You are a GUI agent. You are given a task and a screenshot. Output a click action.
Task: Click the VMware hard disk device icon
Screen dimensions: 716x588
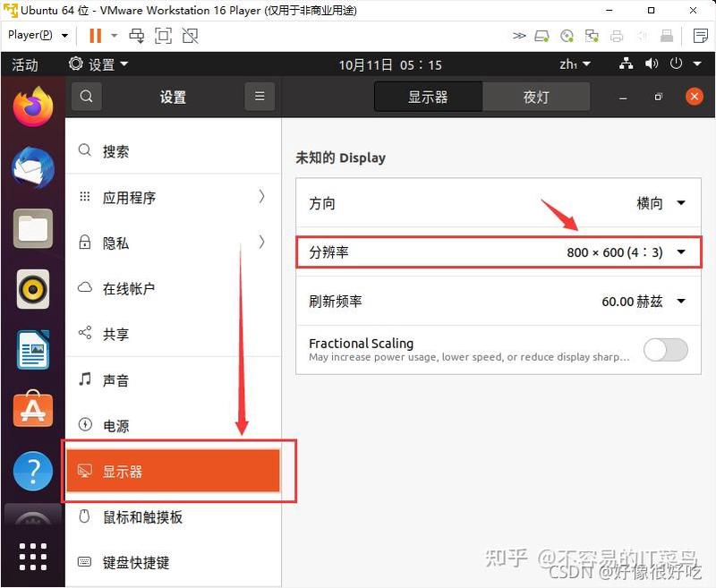coord(542,36)
